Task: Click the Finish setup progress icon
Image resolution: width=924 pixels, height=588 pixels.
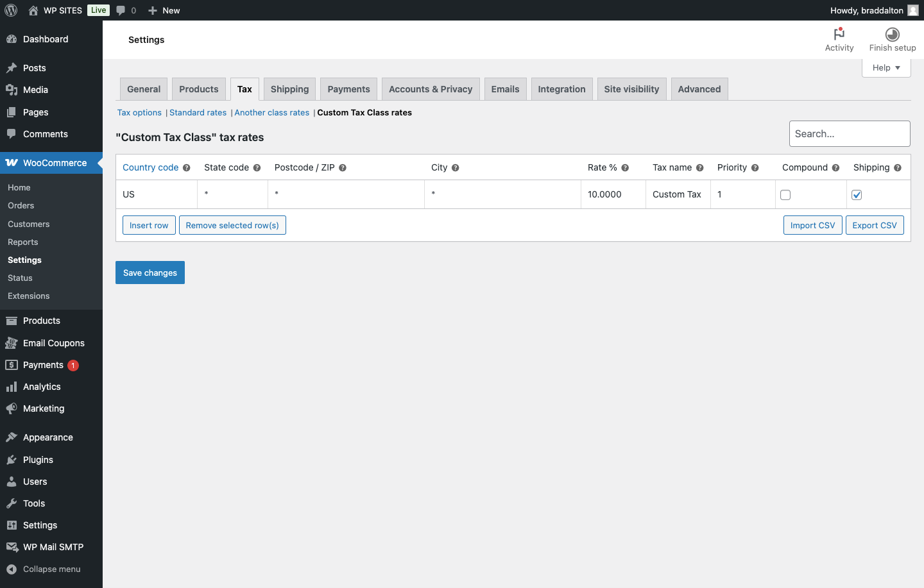Action: coord(892,34)
